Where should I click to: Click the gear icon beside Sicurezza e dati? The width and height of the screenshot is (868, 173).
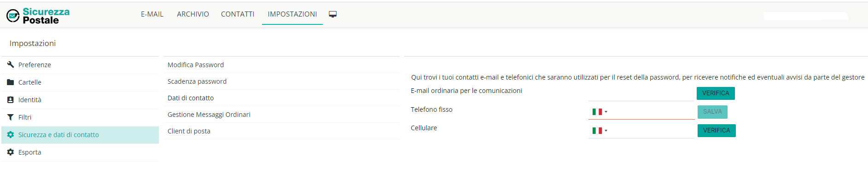11,135
